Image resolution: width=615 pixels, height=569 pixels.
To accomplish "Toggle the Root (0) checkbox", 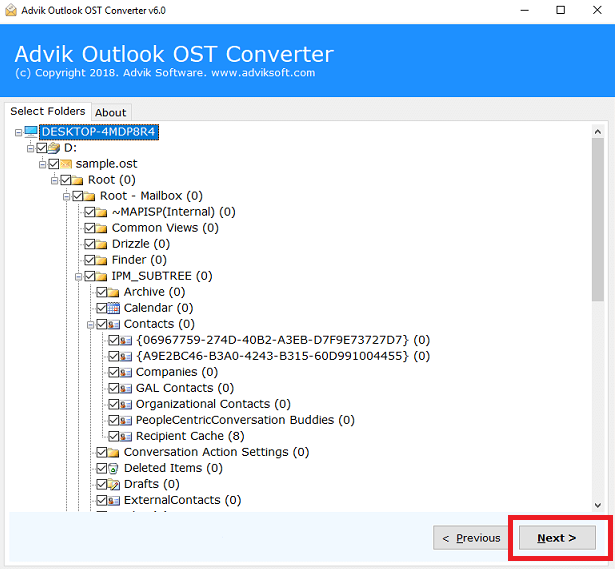I will [66, 180].
